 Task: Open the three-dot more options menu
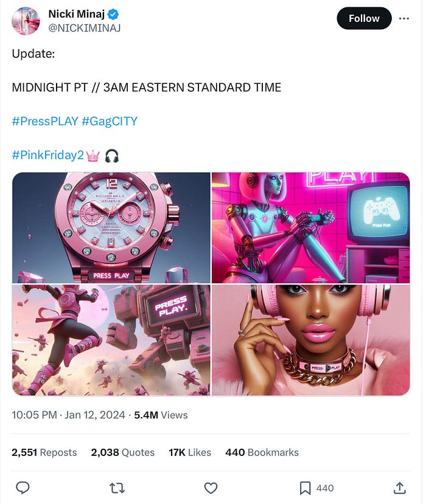coord(404,18)
